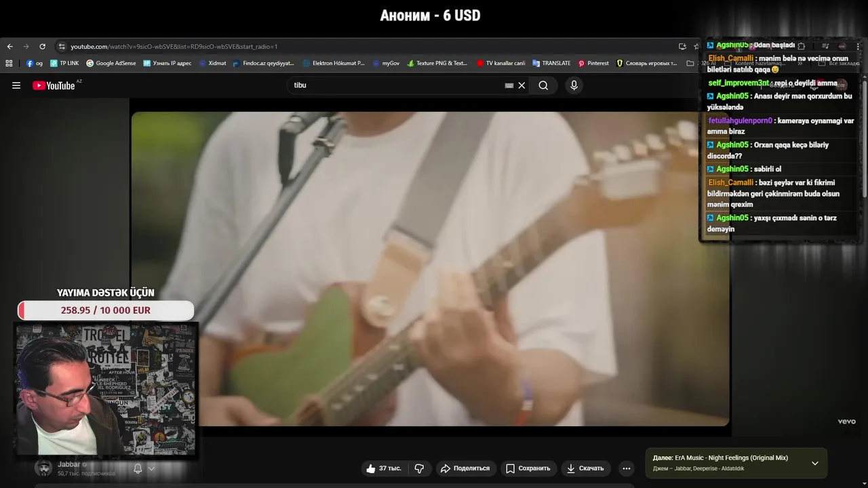
Task: Open the Pinterest bookmark
Action: pyautogui.click(x=593, y=63)
